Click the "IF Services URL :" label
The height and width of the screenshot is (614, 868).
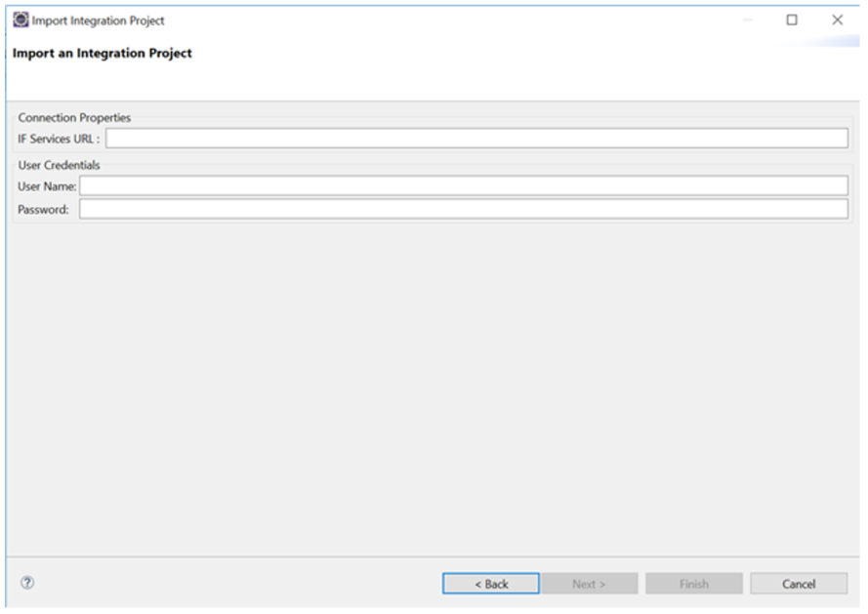click(x=59, y=139)
